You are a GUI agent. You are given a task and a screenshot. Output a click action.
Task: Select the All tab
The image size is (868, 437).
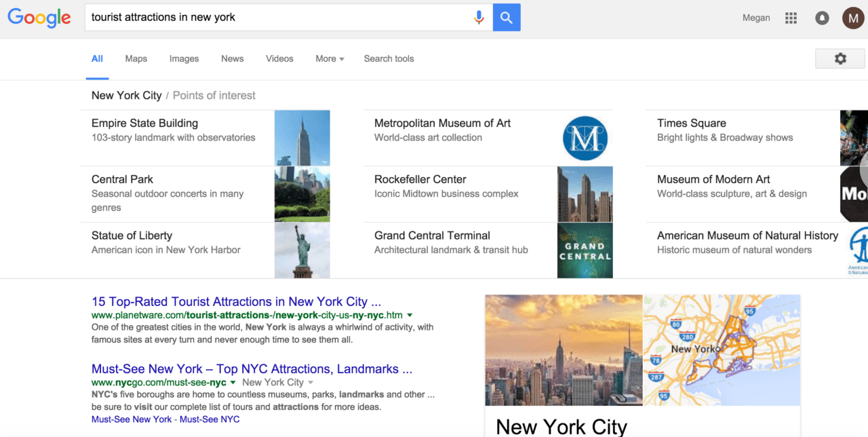pyautogui.click(x=97, y=59)
